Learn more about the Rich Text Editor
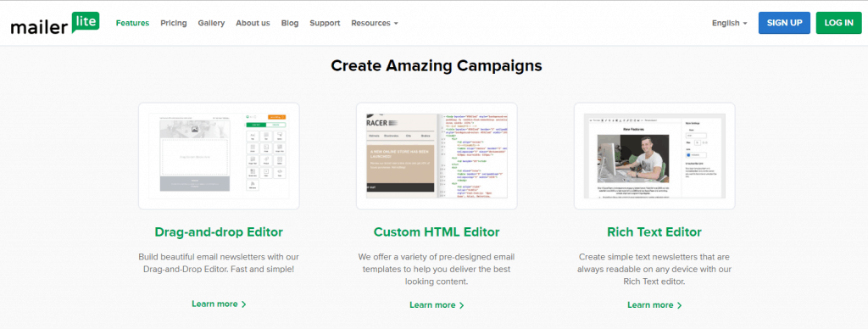 click(654, 305)
